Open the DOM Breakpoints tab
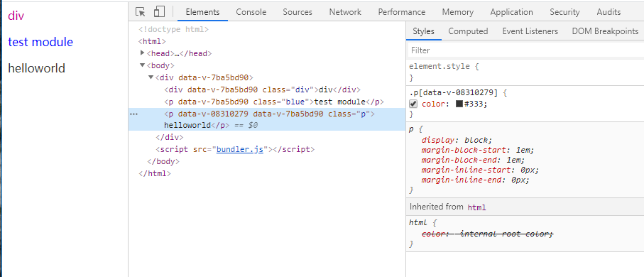 (605, 31)
